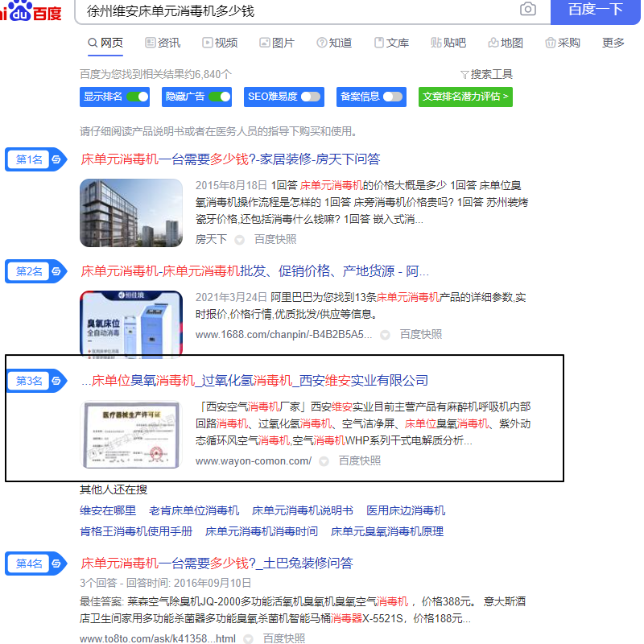The height and width of the screenshot is (644, 644).
Task: Switch to 网页 tab
Action: click(105, 43)
